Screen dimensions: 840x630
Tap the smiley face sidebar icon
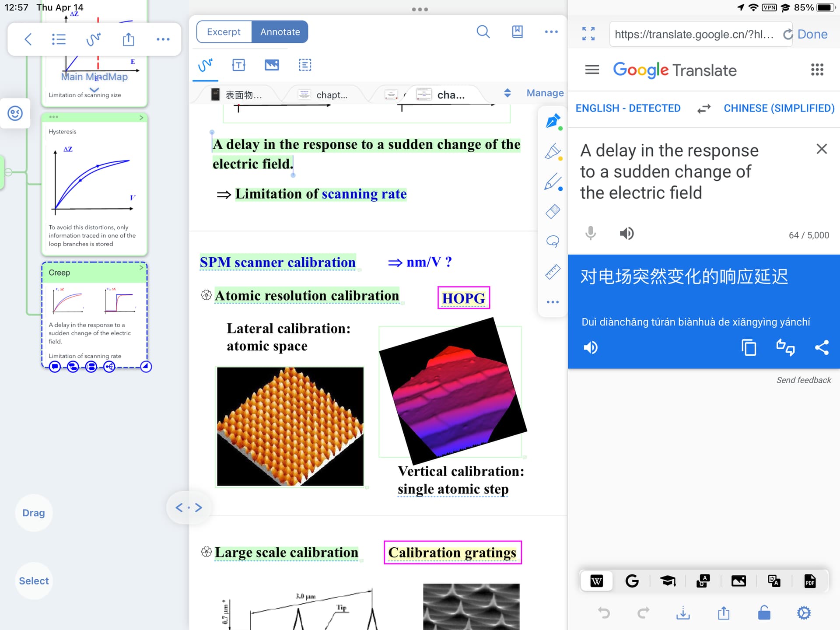click(x=15, y=113)
